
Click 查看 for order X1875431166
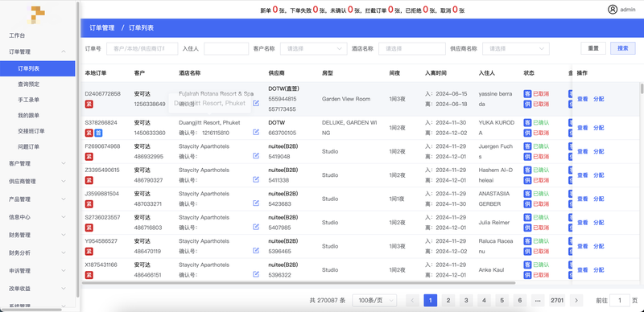click(x=582, y=270)
